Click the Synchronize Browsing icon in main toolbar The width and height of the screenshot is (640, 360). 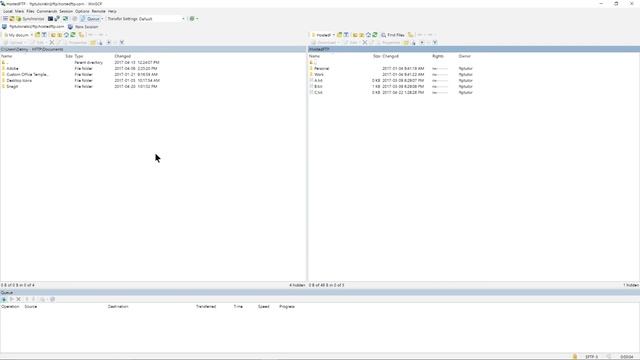coord(65,19)
